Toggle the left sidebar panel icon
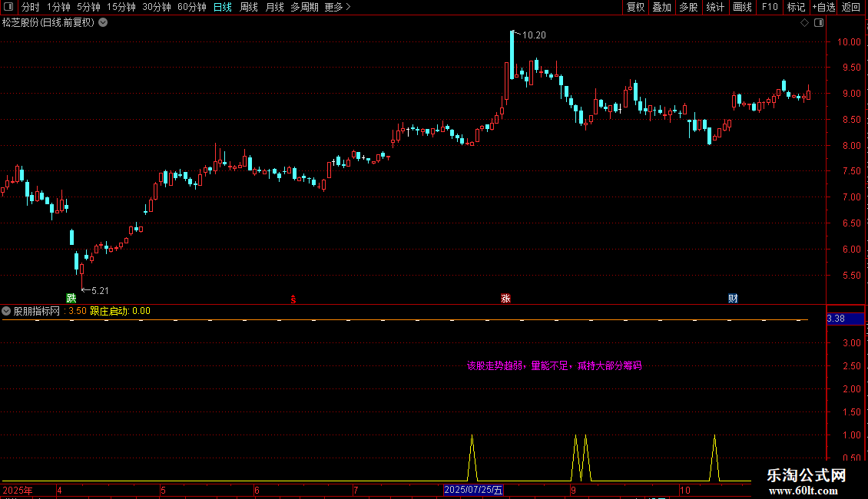868x499 pixels. point(8,7)
